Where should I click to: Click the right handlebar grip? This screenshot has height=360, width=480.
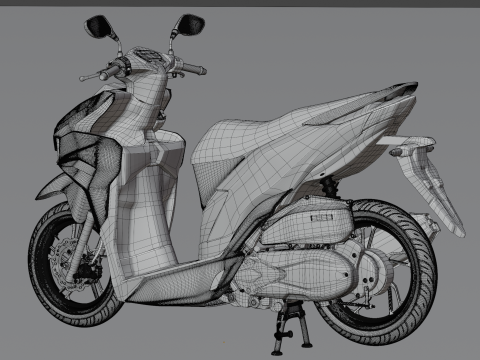click(x=195, y=69)
